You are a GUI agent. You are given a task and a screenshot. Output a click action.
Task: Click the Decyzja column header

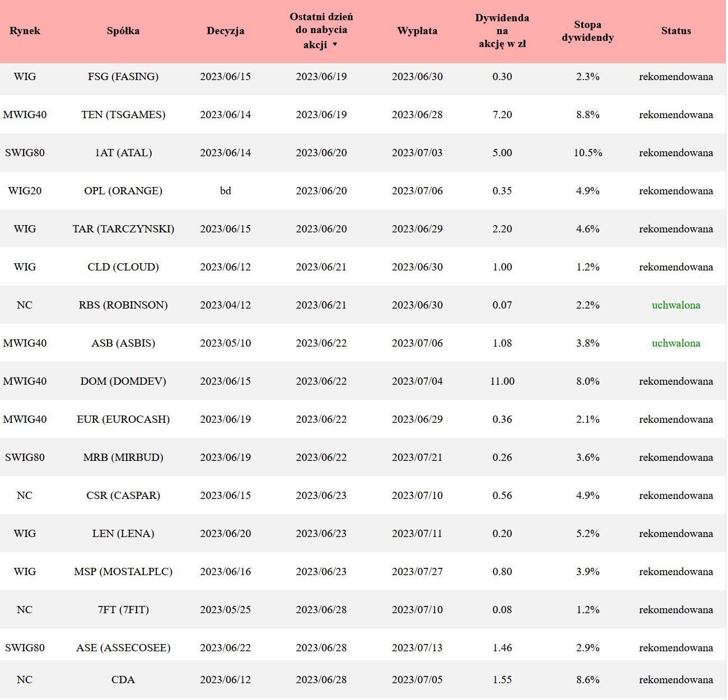coord(225,31)
